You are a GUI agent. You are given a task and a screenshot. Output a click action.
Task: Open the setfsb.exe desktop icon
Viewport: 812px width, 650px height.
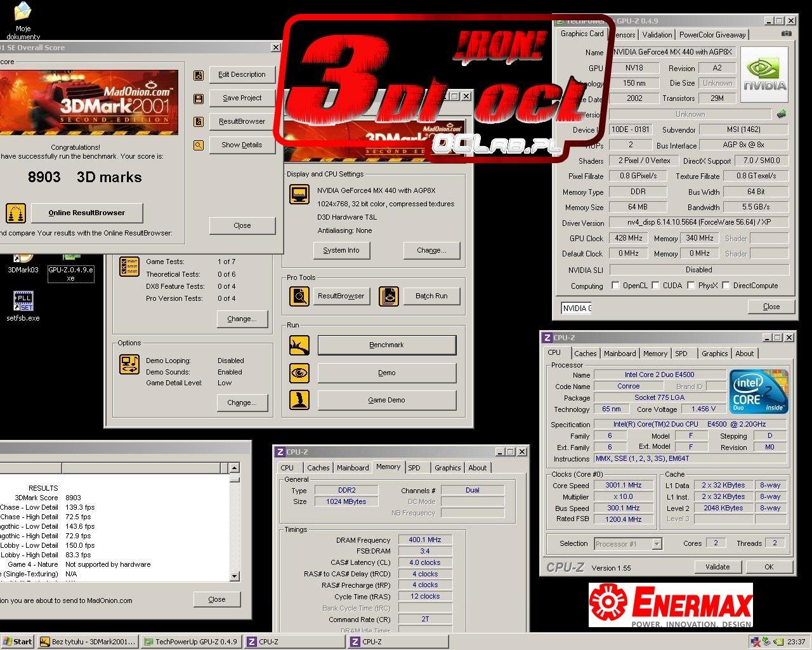[23, 307]
